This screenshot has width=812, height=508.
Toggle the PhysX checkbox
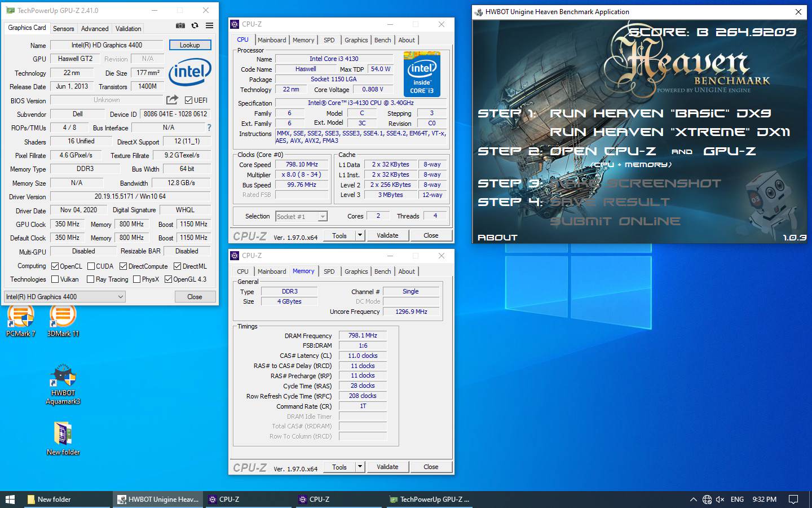(x=136, y=279)
